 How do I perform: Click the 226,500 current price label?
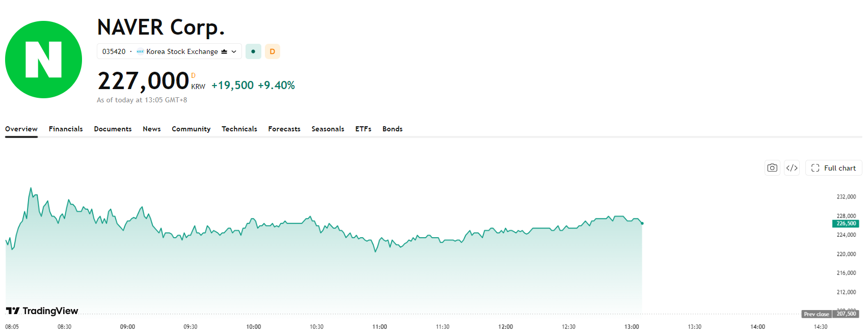click(846, 223)
